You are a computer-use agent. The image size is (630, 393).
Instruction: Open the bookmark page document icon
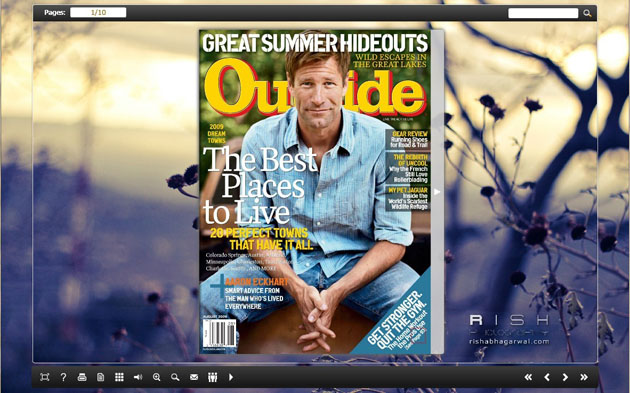pyautogui.click(x=100, y=377)
